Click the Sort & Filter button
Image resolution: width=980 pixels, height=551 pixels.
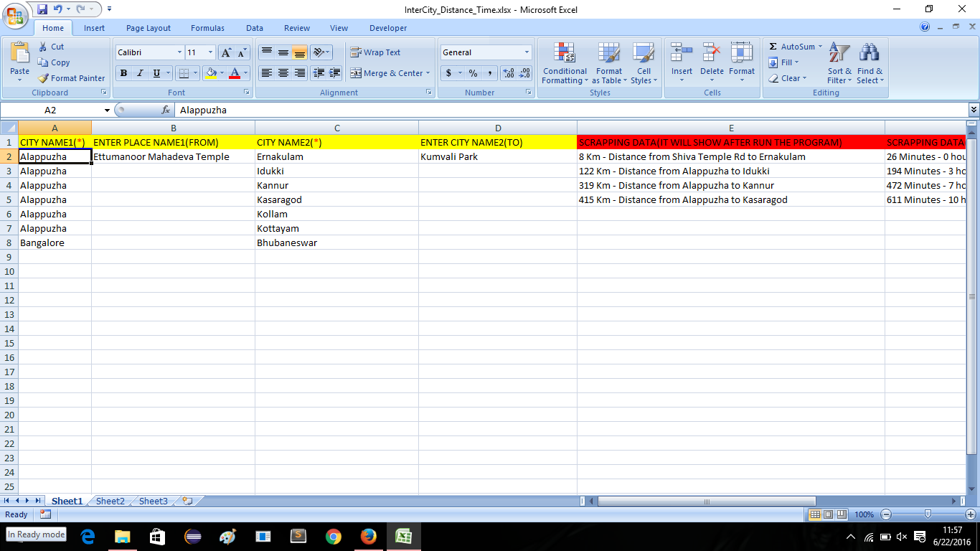[838, 63]
